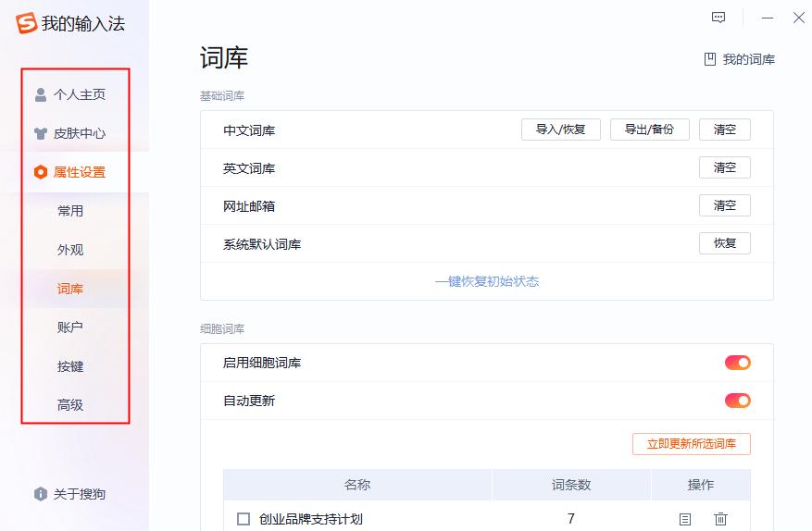
Task: Select the 词库 settings tab
Action: coord(70,289)
